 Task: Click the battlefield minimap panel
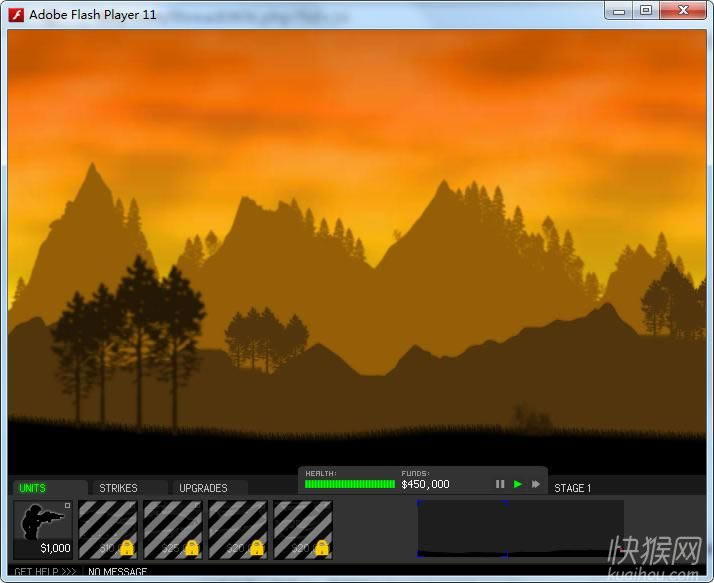[520, 528]
